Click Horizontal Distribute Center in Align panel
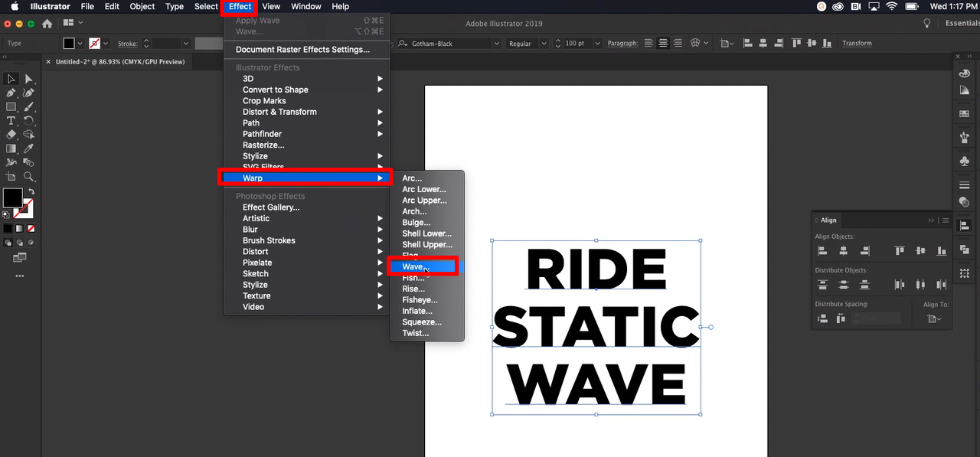This screenshot has height=457, width=980. click(920, 285)
